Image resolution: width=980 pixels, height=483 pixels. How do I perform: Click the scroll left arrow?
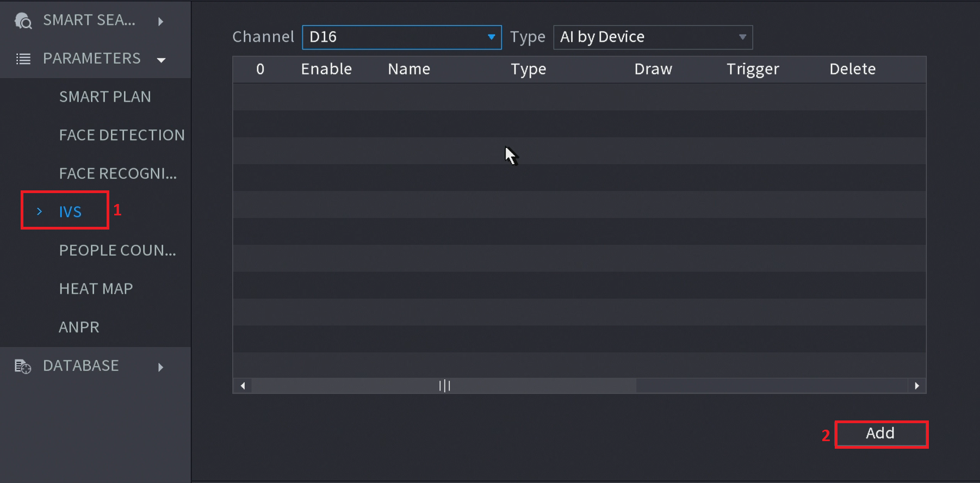click(243, 386)
